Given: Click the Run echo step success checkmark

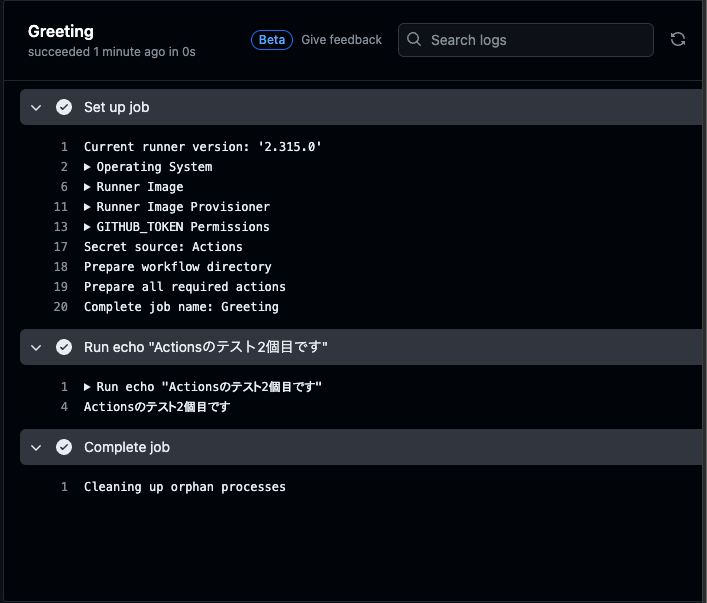Looking at the screenshot, I should pos(64,347).
